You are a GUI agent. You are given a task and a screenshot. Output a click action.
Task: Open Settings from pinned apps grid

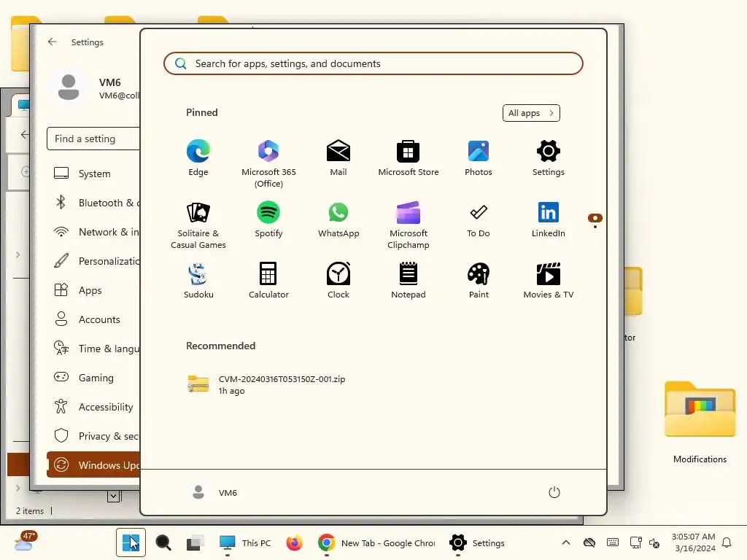[x=549, y=158]
